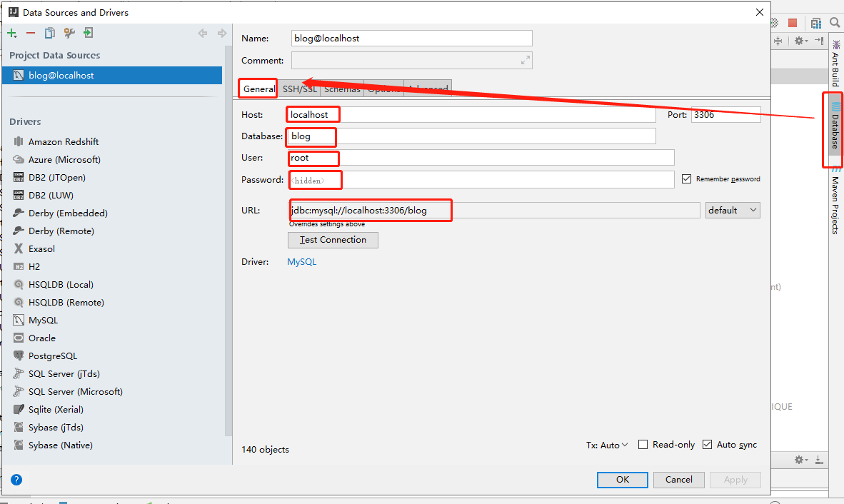
Task: Click the Search magnifier icon in IDE toolbar
Action: [x=835, y=23]
